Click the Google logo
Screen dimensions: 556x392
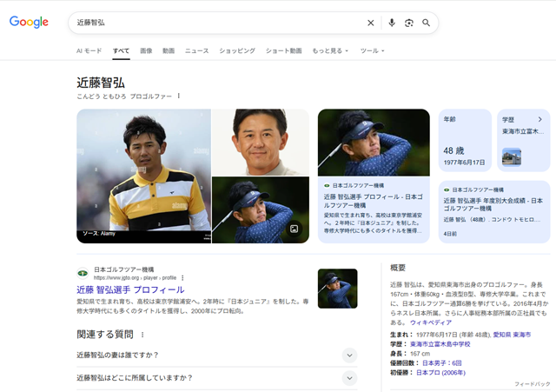point(29,23)
